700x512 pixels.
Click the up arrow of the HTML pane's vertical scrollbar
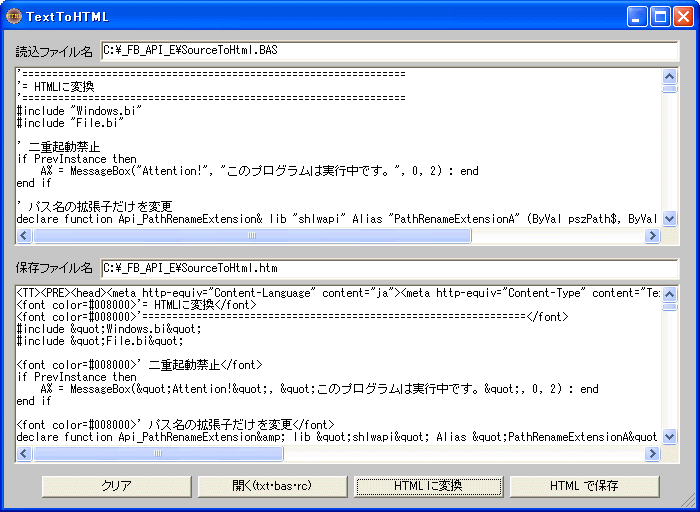pos(670,294)
